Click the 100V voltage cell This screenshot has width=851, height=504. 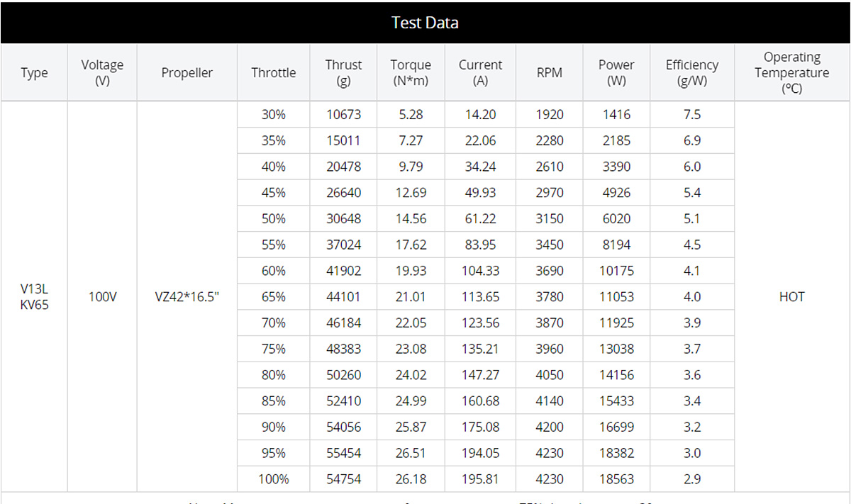102,297
